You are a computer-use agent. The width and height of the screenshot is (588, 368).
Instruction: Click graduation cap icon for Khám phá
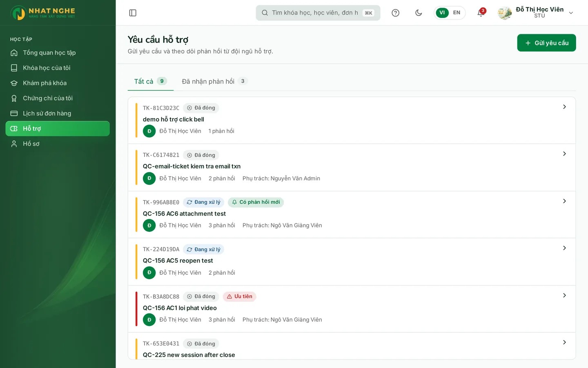coord(14,83)
